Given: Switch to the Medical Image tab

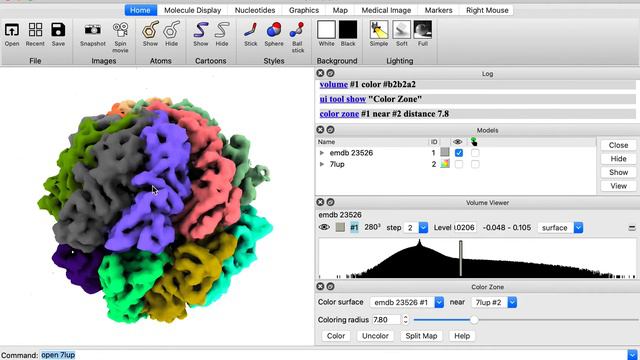Looking at the screenshot, I should click(x=386, y=10).
